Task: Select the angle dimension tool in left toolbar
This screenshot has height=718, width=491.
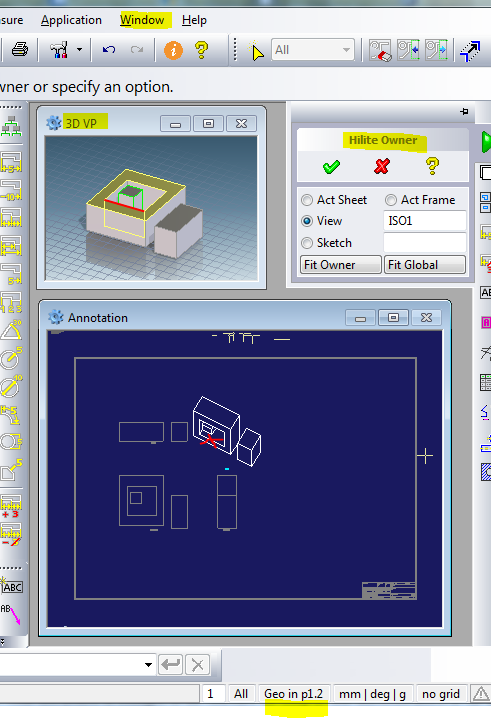Action: (11, 330)
